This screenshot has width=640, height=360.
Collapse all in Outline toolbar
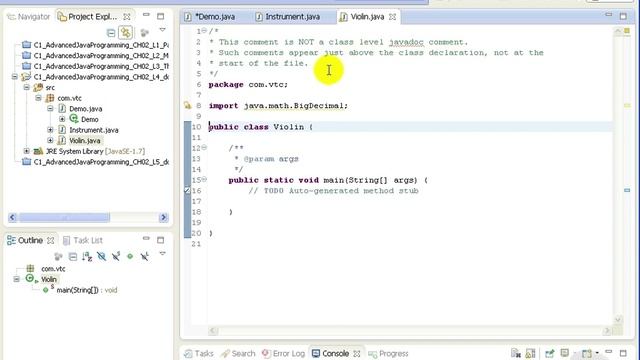pyautogui.click(x=73, y=256)
